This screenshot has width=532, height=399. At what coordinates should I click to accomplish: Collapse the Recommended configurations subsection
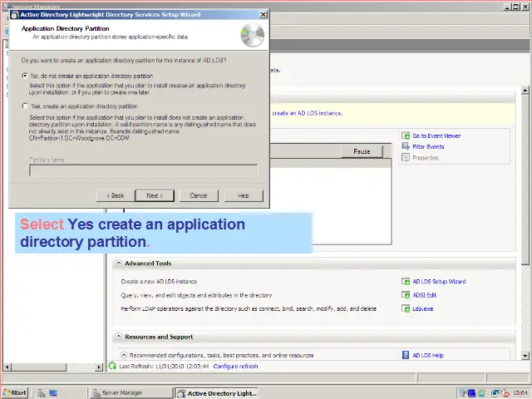click(x=124, y=355)
